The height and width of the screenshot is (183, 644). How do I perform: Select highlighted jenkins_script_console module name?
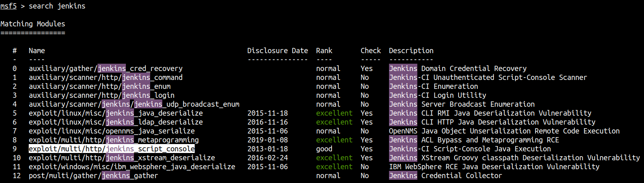[x=112, y=149]
